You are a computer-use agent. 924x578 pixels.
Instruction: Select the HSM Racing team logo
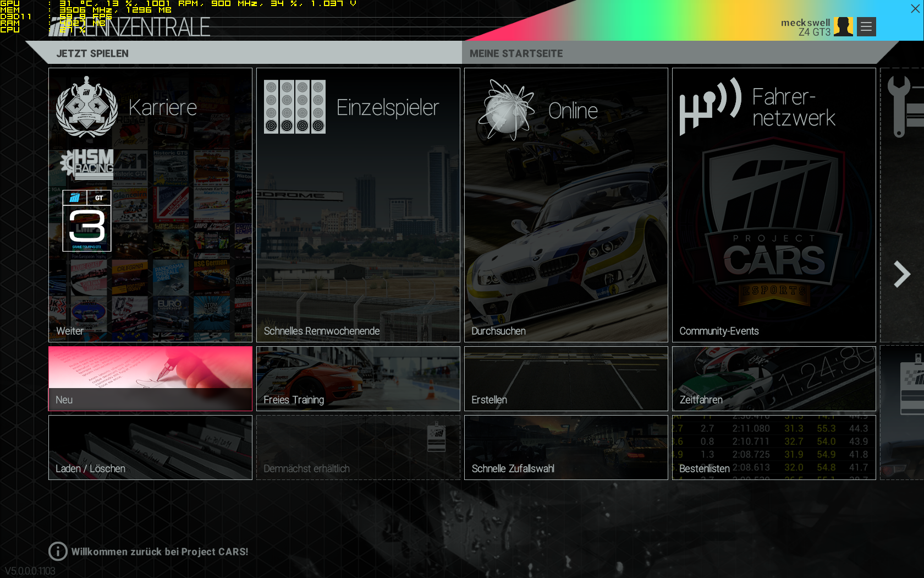pyautogui.click(x=87, y=164)
